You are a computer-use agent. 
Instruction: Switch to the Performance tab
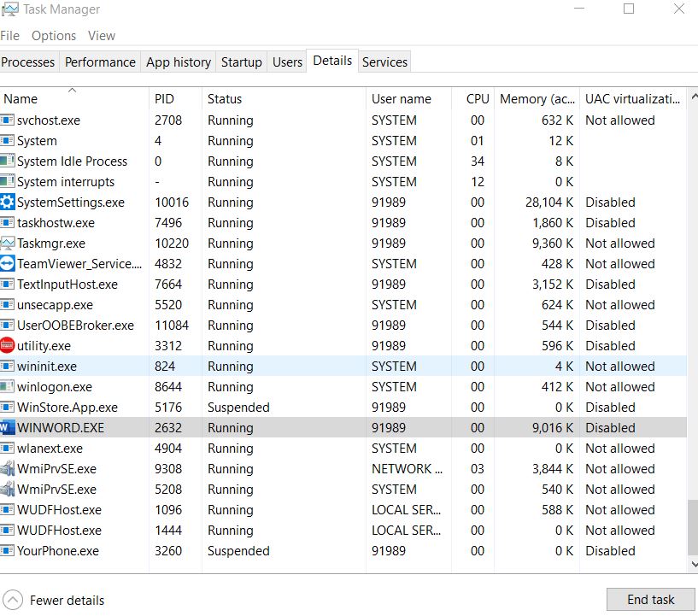tap(100, 62)
